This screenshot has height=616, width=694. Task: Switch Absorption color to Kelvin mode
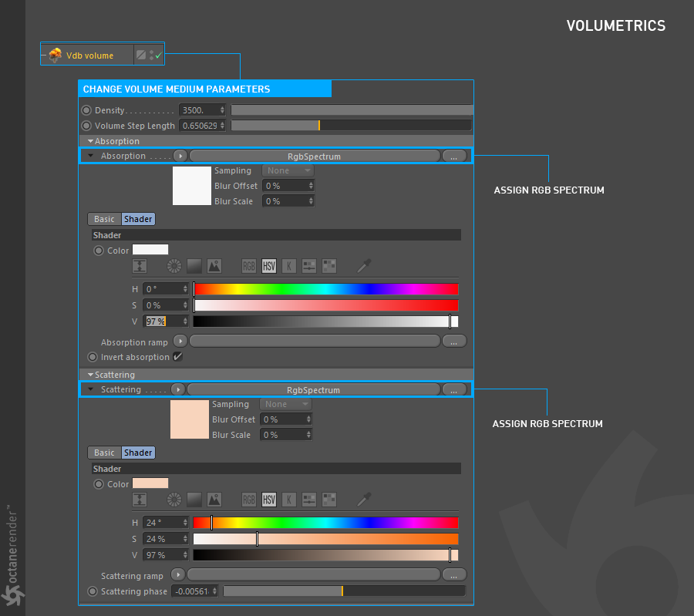[289, 266]
